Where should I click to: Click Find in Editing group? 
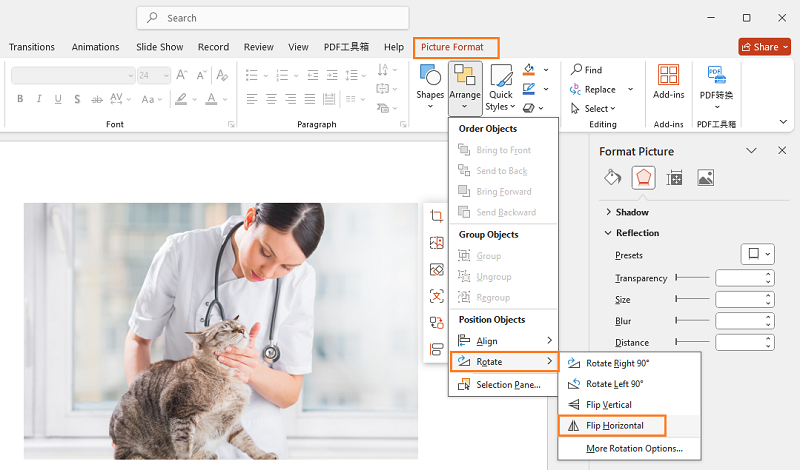[586, 69]
